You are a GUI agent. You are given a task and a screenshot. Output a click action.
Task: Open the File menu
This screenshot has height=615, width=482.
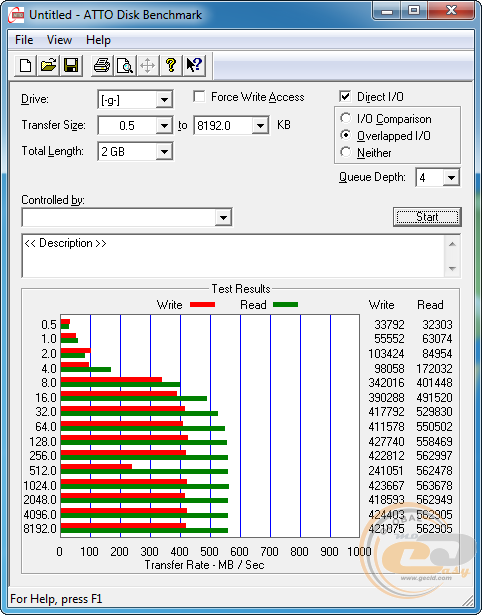click(24, 40)
